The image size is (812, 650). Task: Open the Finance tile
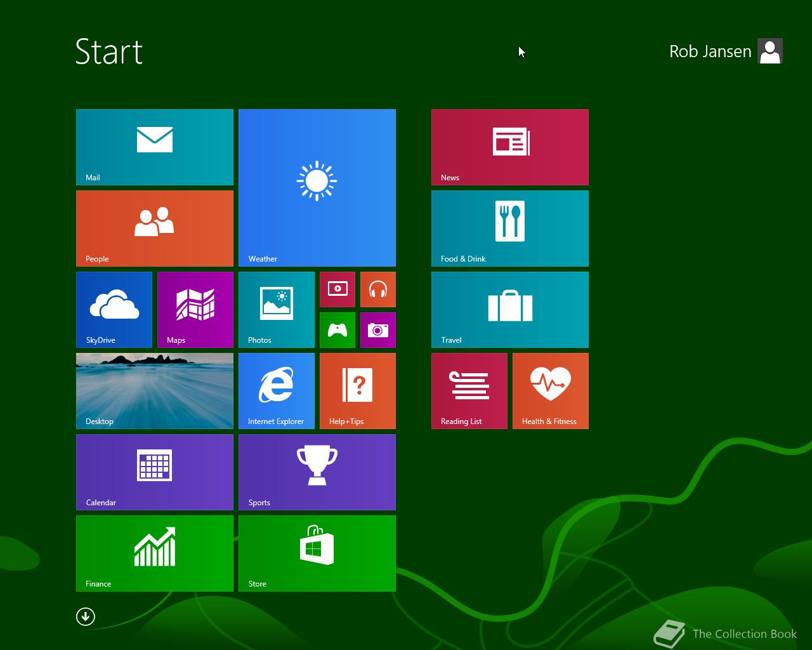155,554
